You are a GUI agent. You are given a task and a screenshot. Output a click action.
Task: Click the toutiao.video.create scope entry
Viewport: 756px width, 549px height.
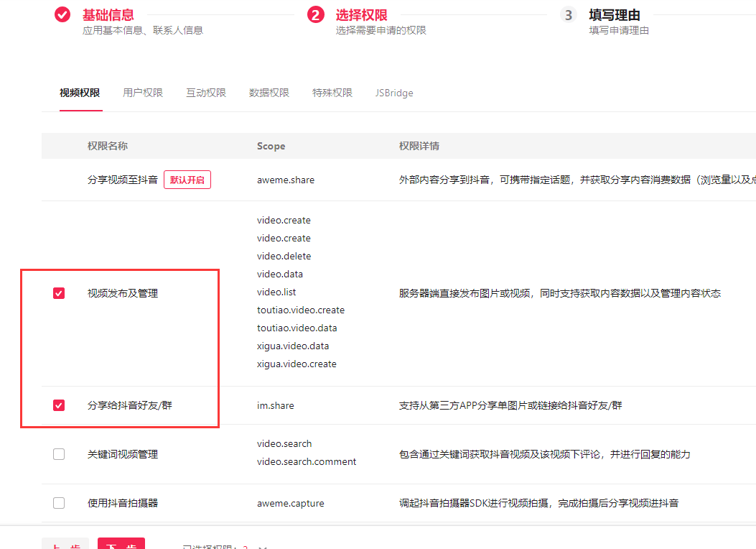coord(301,310)
